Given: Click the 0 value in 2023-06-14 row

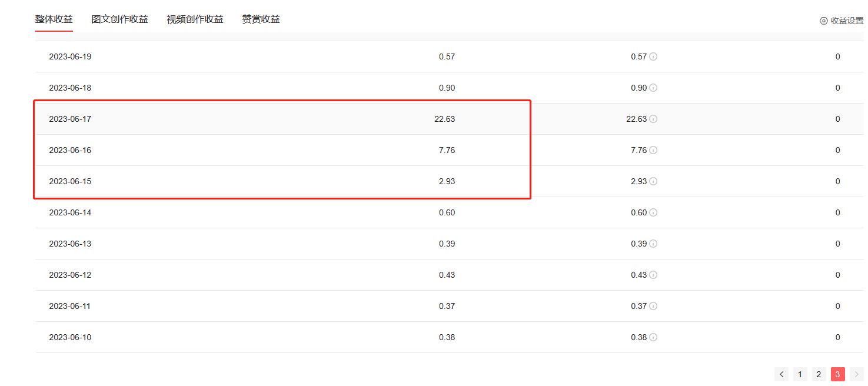Looking at the screenshot, I should [837, 212].
